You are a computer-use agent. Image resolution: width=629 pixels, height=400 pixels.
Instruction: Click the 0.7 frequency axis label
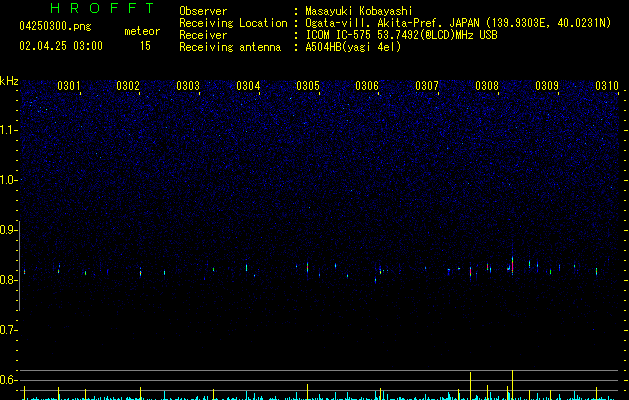tap(8, 330)
